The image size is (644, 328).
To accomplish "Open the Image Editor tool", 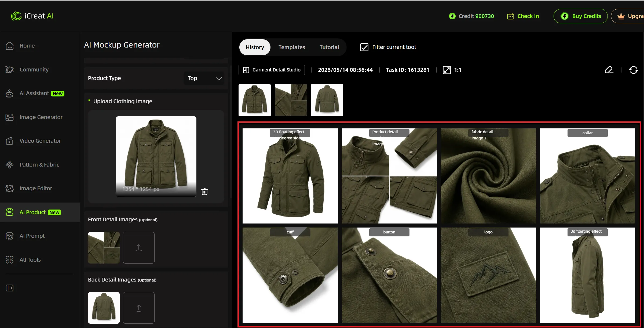I will (29, 188).
